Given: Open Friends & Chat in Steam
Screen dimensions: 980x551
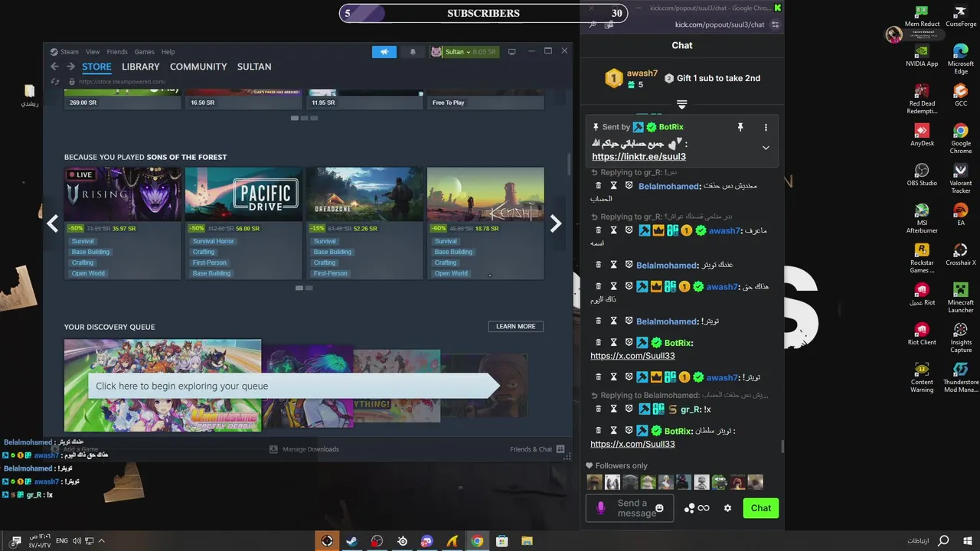Looking at the screenshot, I should tap(537, 449).
